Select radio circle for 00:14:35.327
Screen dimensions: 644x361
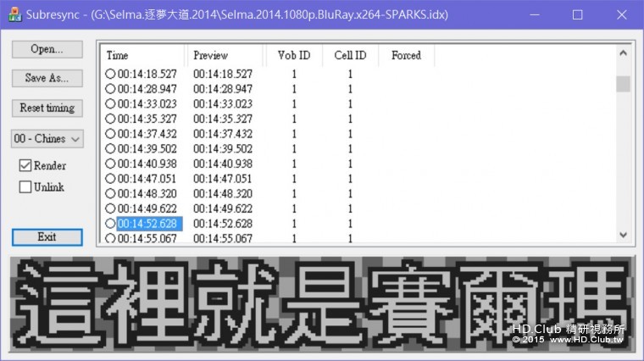click(110, 119)
